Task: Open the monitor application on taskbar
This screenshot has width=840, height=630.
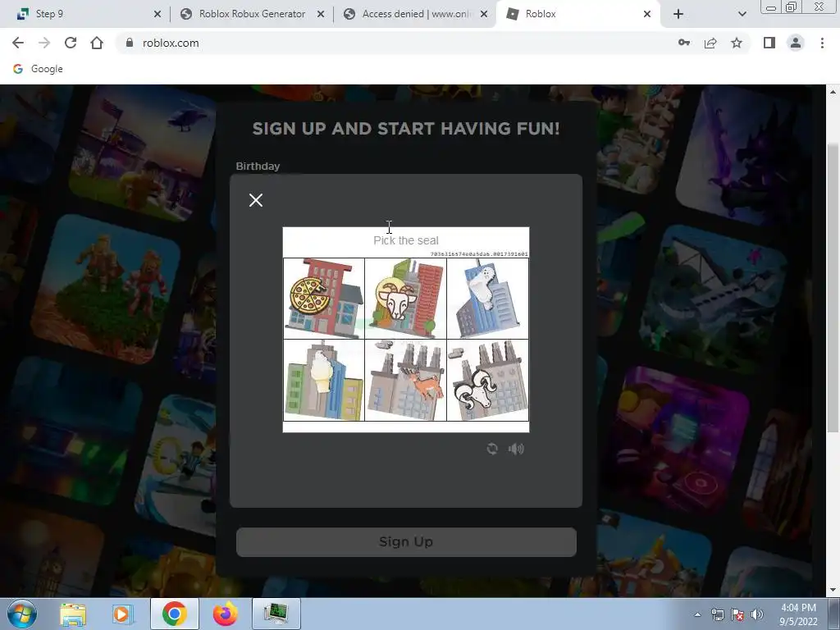Action: click(x=276, y=614)
